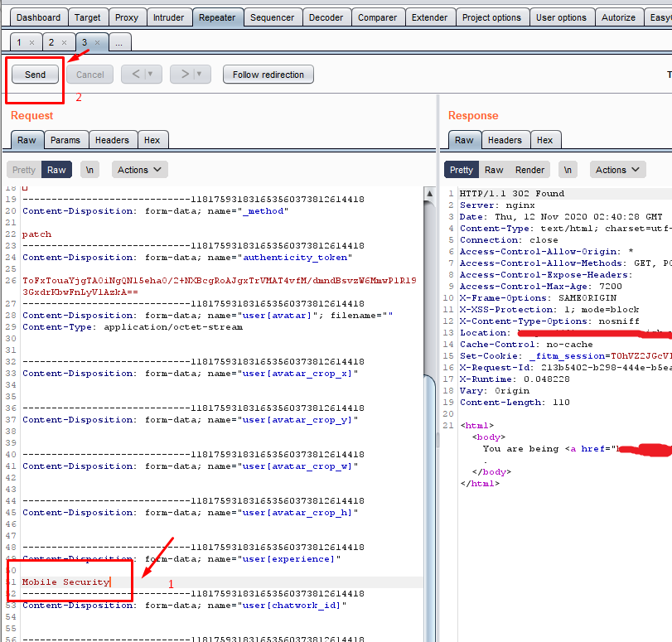672x642 pixels.
Task: Close Repeater tab 3
Action: pos(97,42)
